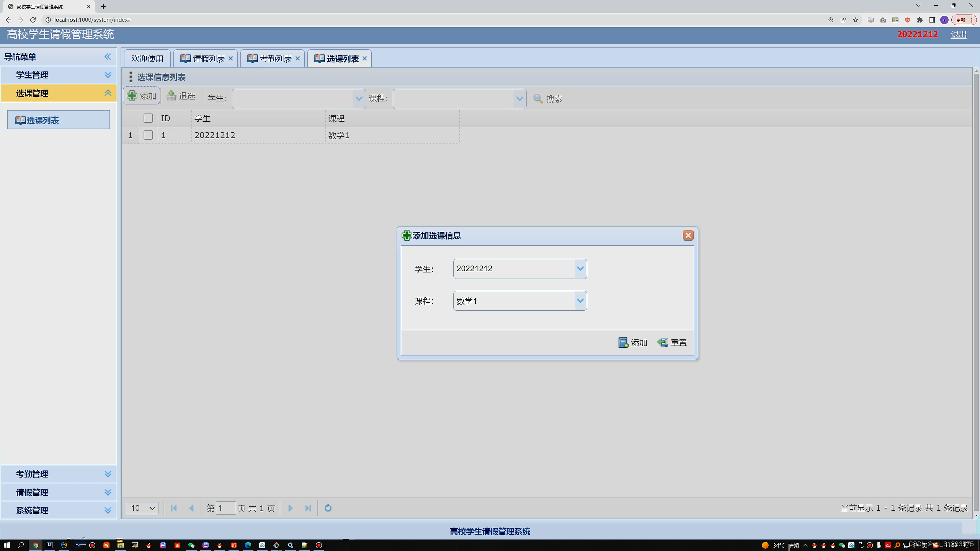Close the 添加选课信息 dialog
This screenshot has width=980, height=551.
tap(688, 235)
